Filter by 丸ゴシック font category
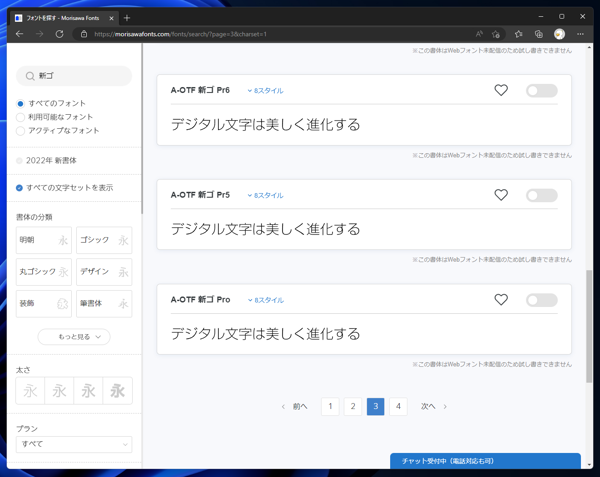This screenshot has height=477, width=600. (x=44, y=272)
